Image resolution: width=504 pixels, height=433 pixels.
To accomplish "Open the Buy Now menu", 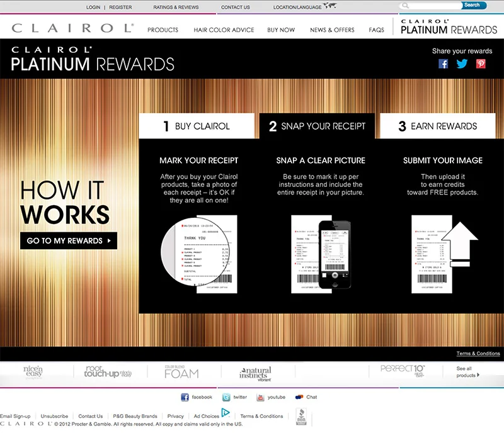I will point(281,30).
